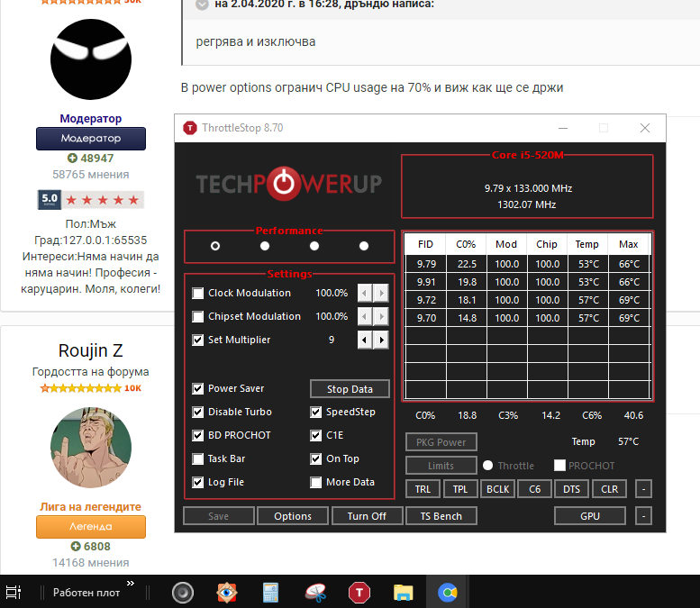Enable the Task Bar checkbox
The image size is (700, 608).
(x=197, y=458)
